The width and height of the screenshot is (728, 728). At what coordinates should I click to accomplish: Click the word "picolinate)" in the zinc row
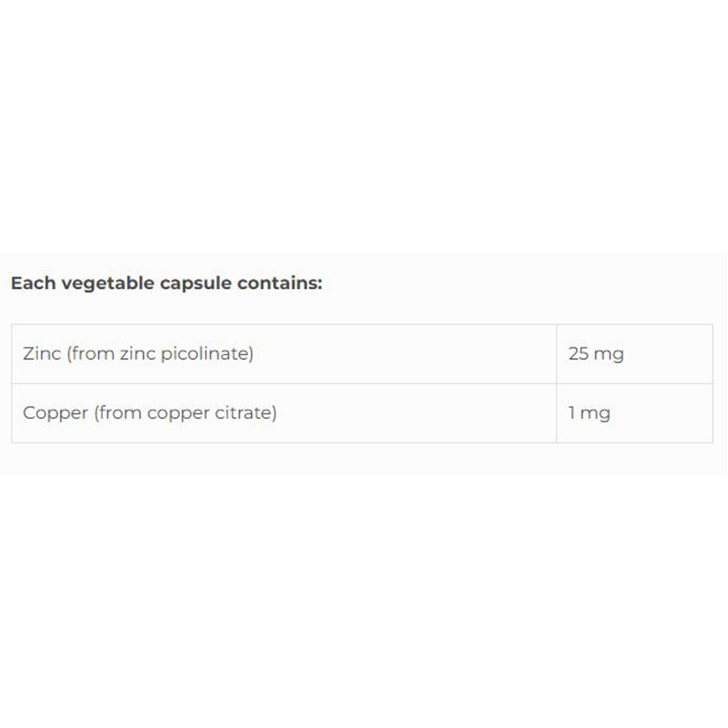(x=207, y=353)
